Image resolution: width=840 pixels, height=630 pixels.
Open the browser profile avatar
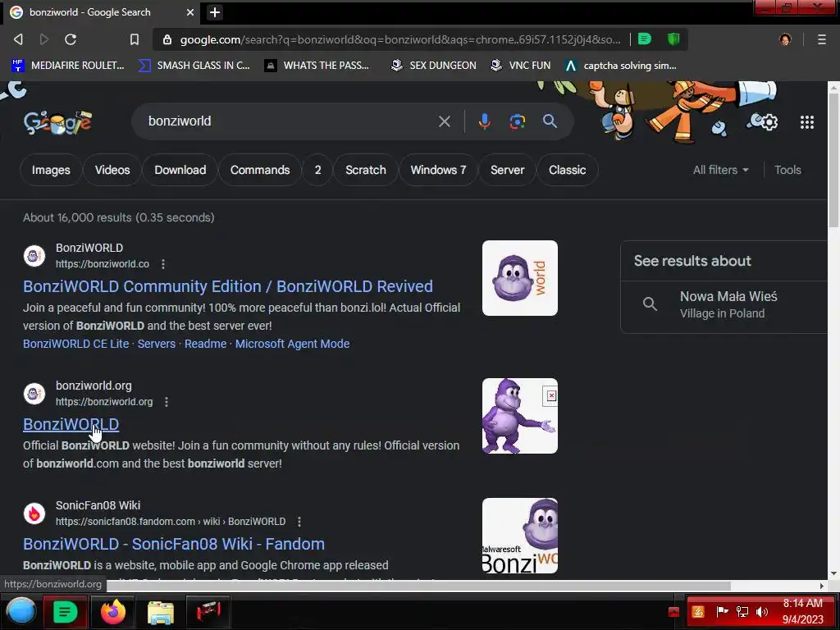[x=785, y=39]
